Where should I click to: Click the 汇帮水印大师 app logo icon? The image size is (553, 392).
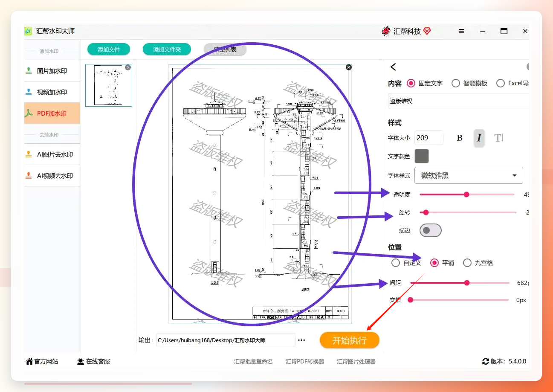pos(28,31)
